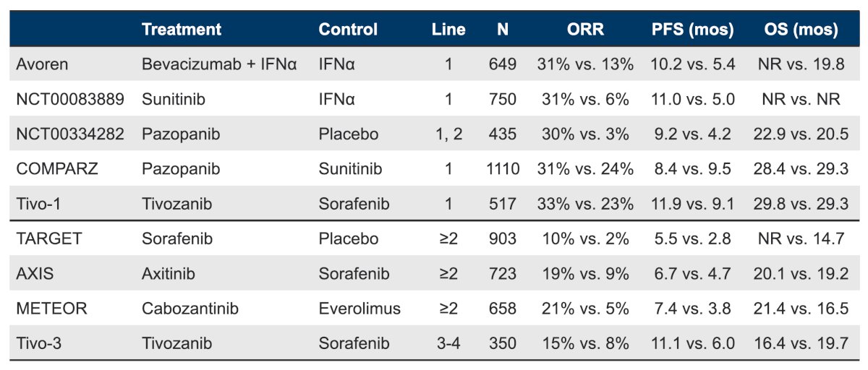Select the Line column header
868x370 pixels.
[x=448, y=30]
